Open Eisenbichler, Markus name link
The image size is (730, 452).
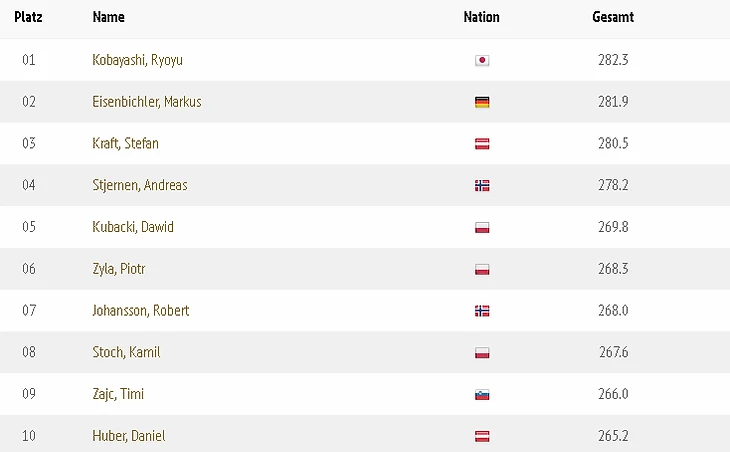click(x=146, y=102)
